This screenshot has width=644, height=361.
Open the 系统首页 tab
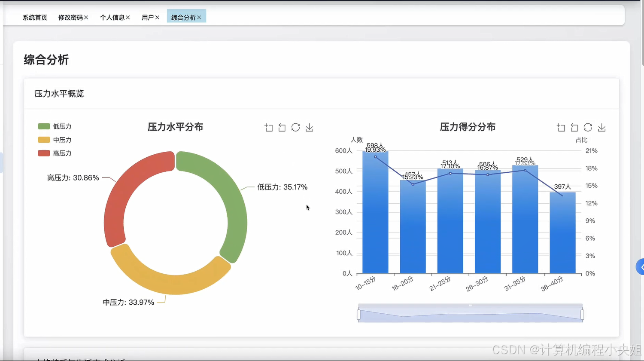pyautogui.click(x=35, y=18)
